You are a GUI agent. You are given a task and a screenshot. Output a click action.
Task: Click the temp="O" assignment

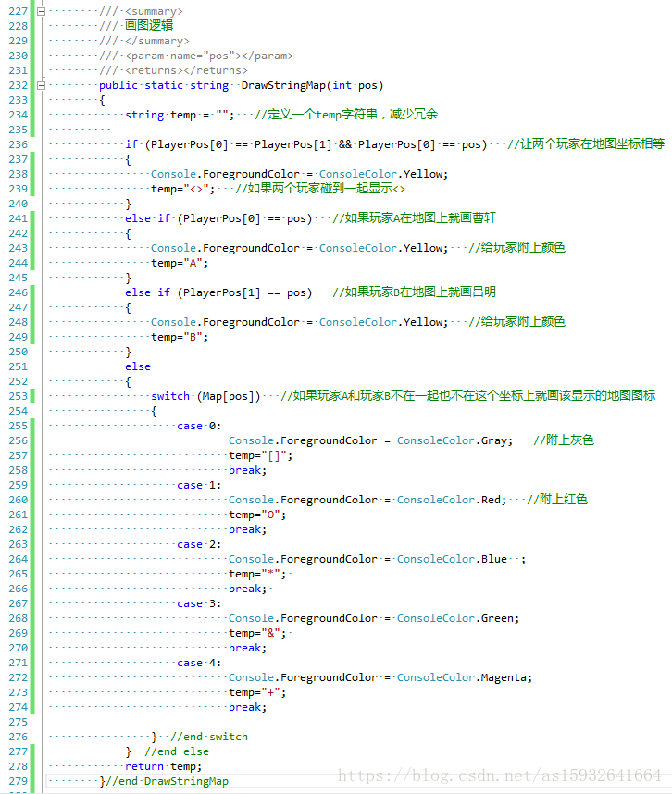pyautogui.click(x=257, y=515)
